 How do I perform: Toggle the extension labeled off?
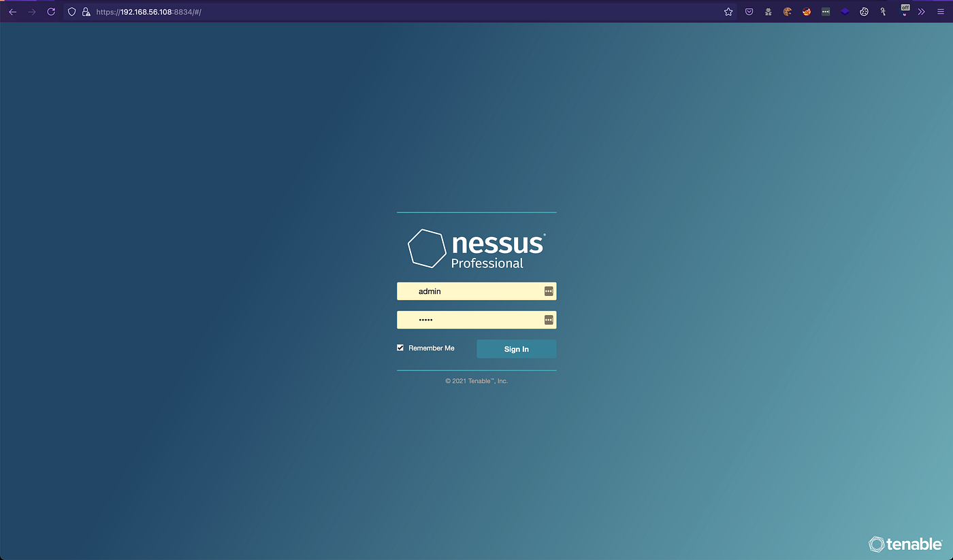click(x=905, y=10)
